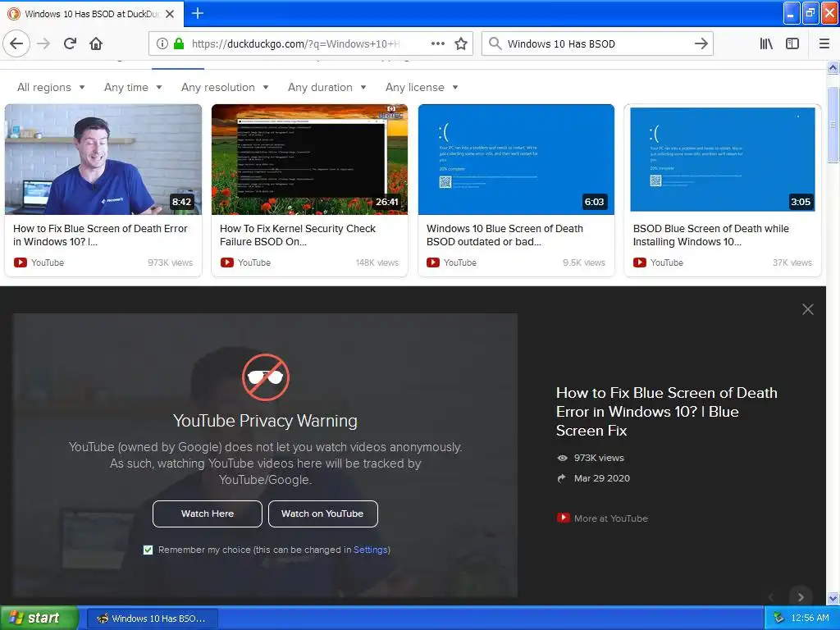This screenshot has height=630, width=840.
Task: Open the Library bookshelf icon
Action: click(x=766, y=44)
